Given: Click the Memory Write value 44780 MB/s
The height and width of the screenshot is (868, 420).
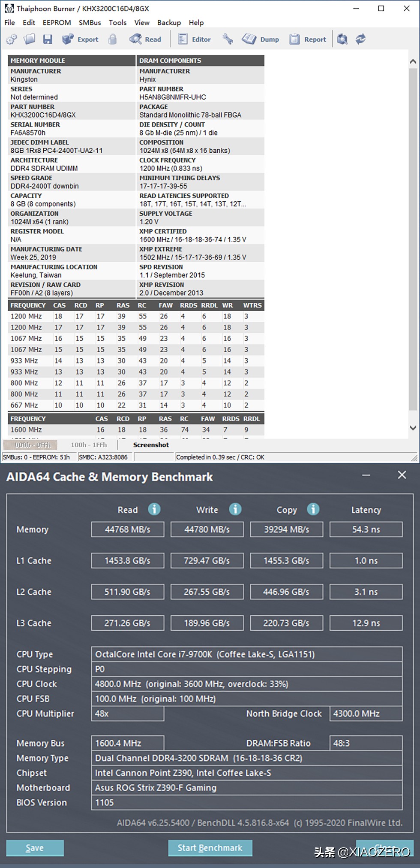Looking at the screenshot, I should coord(207,529).
